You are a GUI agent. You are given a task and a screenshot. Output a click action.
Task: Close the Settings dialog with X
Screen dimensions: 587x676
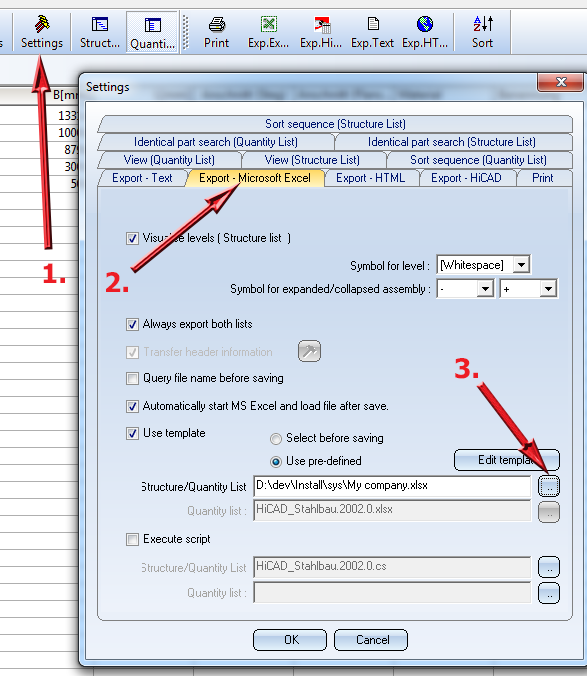click(561, 82)
